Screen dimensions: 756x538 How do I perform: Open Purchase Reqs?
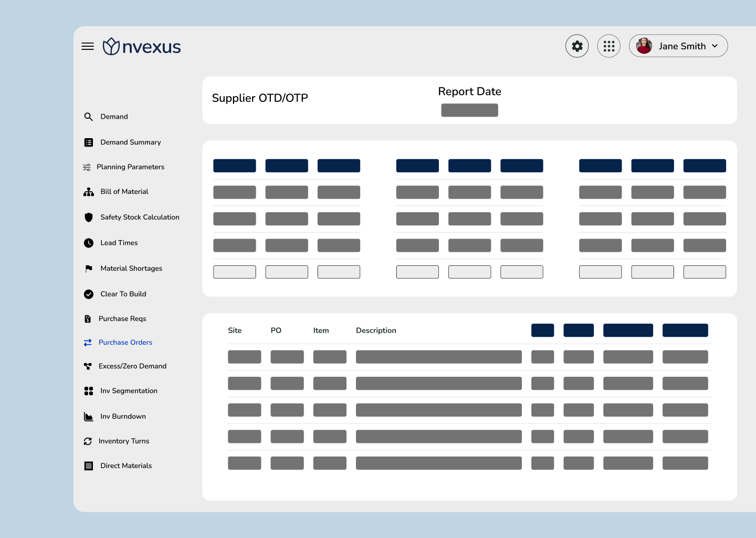tap(122, 319)
